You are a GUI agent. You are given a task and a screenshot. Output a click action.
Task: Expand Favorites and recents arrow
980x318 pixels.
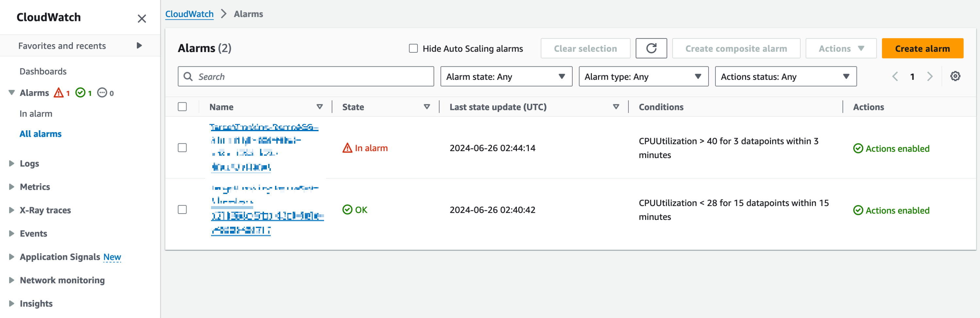[139, 46]
